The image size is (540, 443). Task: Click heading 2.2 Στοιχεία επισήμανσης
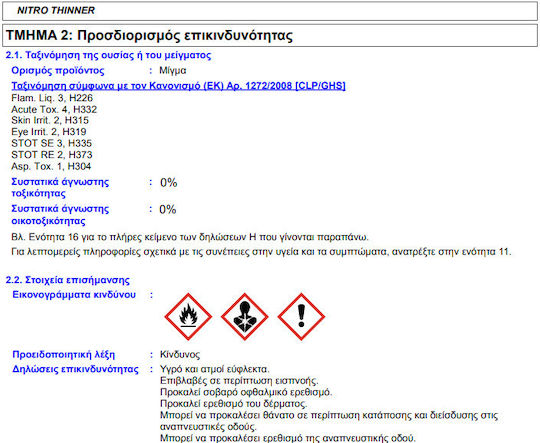pos(68,280)
